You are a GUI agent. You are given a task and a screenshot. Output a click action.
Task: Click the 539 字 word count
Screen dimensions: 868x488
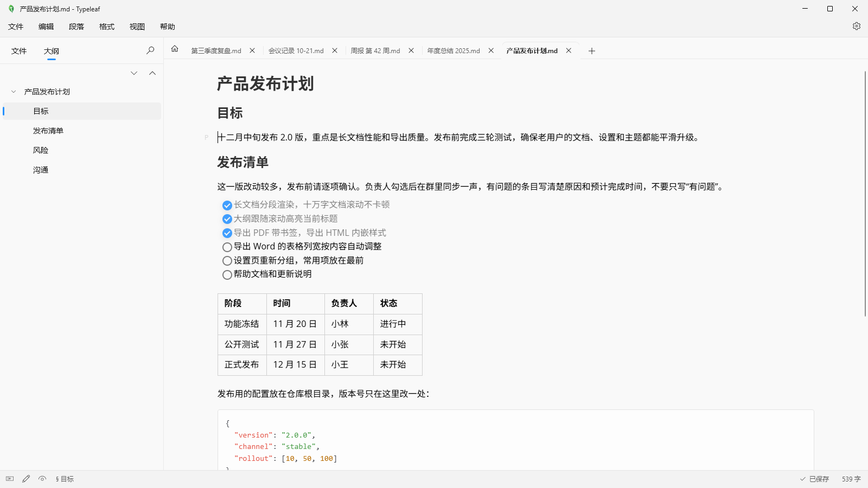click(851, 479)
